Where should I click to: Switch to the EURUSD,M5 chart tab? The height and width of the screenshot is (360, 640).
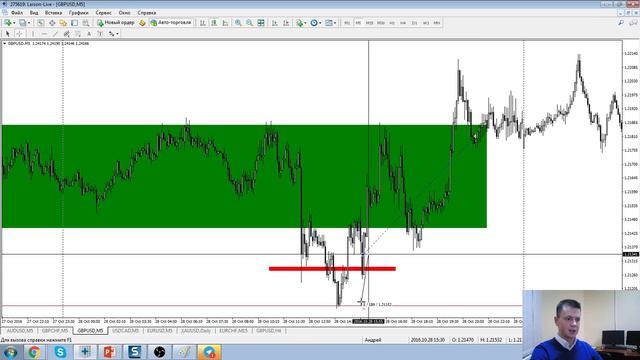click(x=160, y=331)
